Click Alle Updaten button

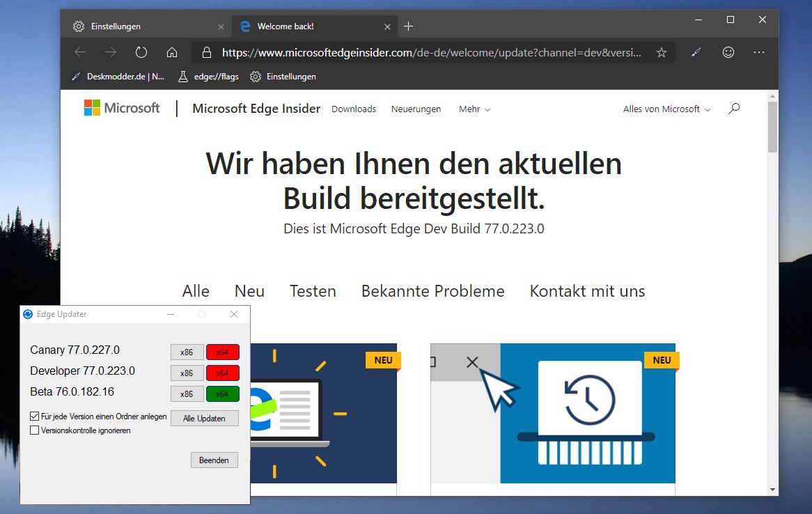[204, 418]
